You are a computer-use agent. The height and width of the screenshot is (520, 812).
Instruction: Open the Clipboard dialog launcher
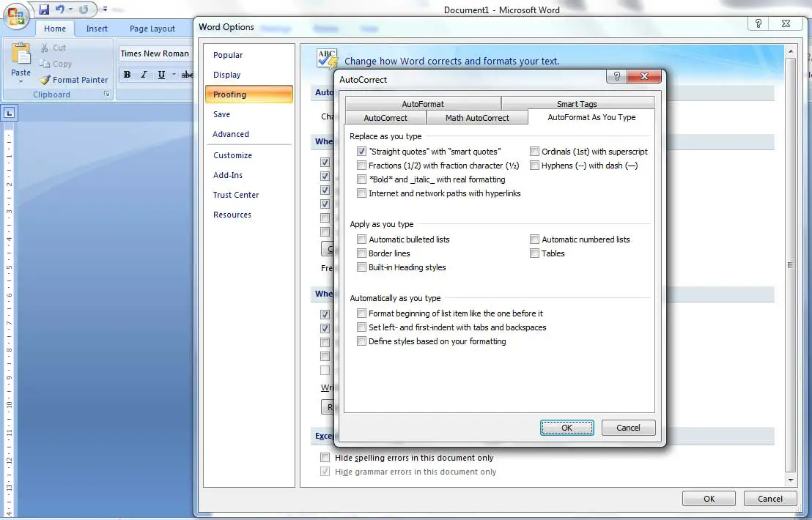pos(107,94)
